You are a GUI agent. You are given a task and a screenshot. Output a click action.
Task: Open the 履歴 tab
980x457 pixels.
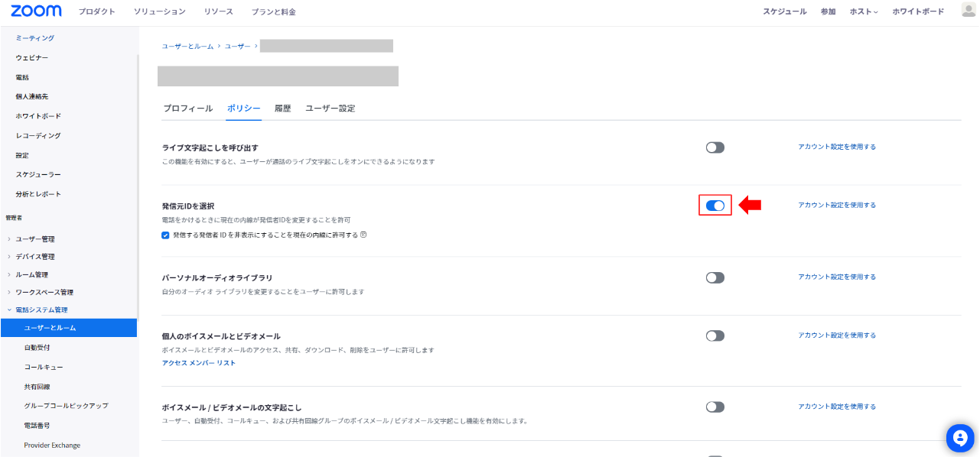[282, 109]
